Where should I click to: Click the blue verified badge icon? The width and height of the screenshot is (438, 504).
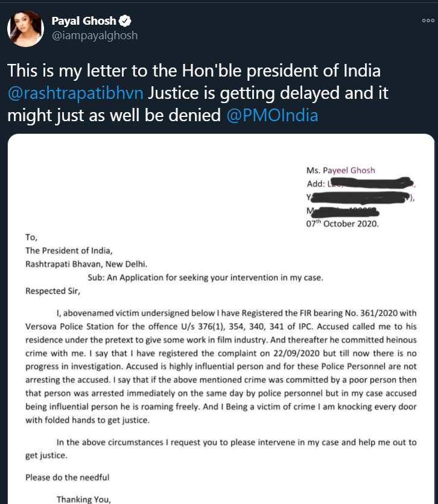(125, 21)
